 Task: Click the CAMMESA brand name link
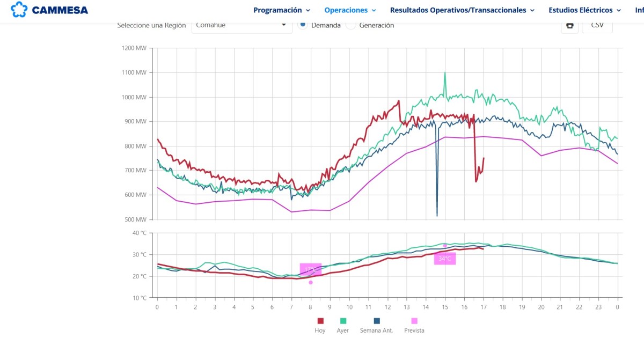pos(60,10)
